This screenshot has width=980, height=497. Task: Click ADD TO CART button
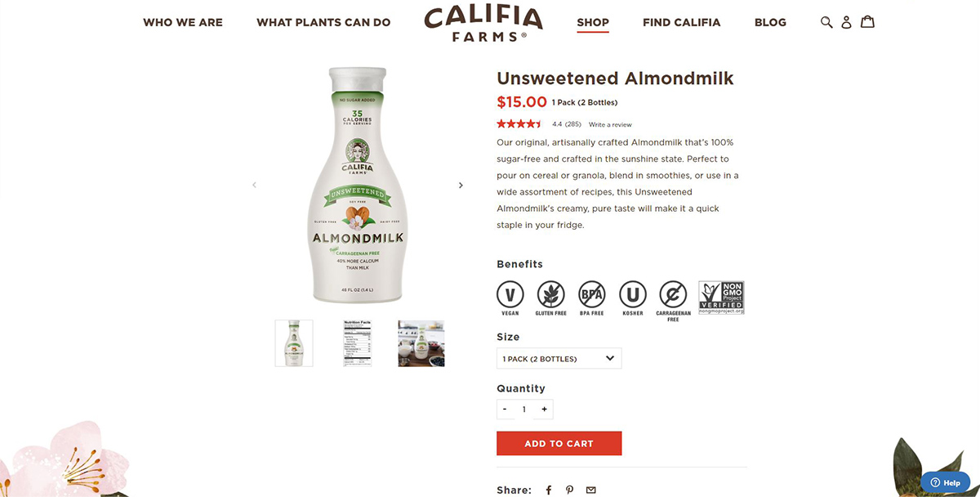559,443
